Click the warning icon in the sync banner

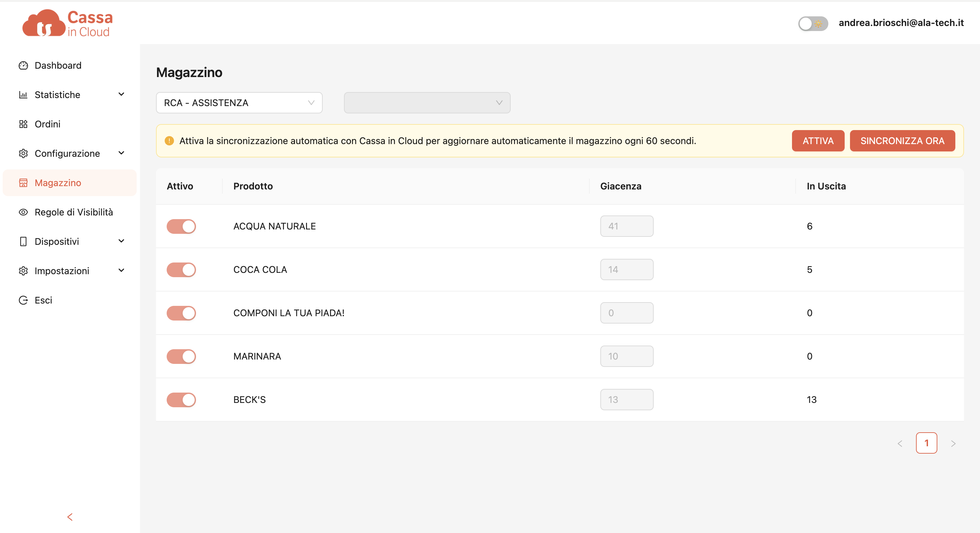(169, 141)
